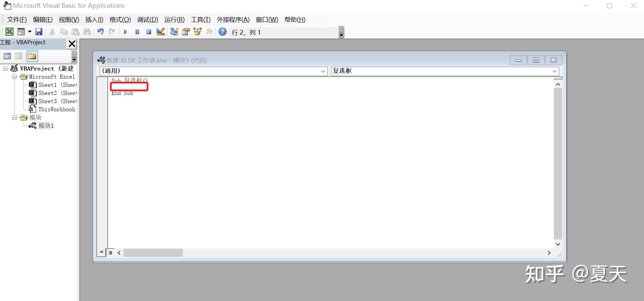Open VBA Help question mark icon
This screenshot has width=644, height=301.
(223, 32)
